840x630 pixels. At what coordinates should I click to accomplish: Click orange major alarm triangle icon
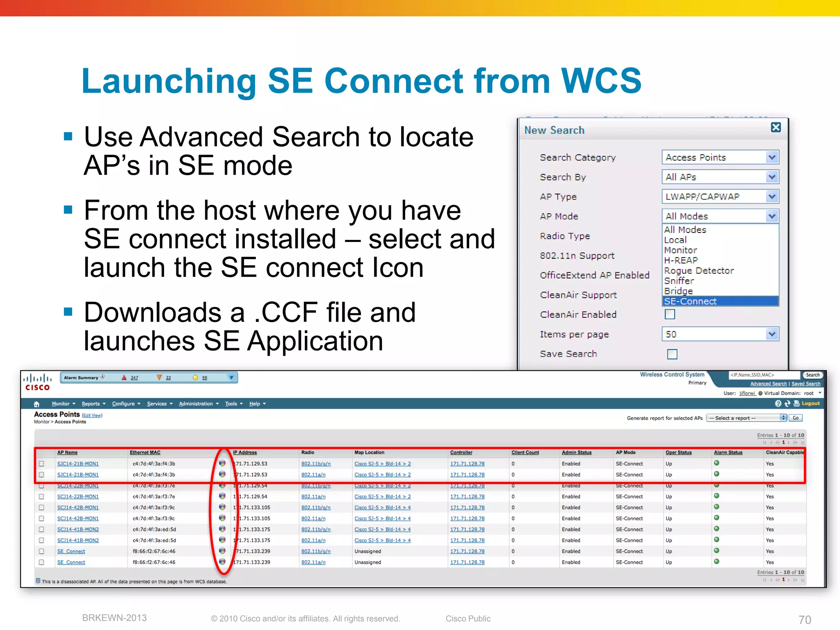pyautogui.click(x=159, y=377)
